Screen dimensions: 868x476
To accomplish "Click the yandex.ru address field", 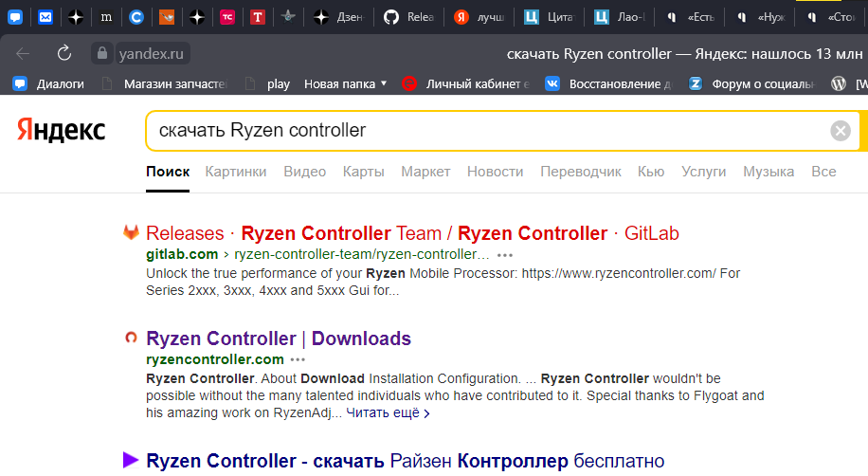I will click(151, 53).
